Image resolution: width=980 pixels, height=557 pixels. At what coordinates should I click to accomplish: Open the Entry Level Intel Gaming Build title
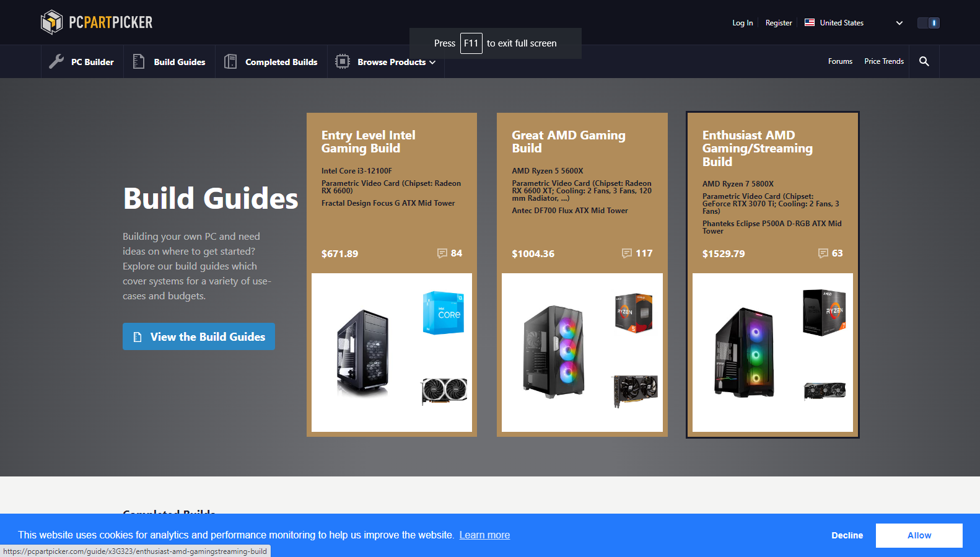[369, 142]
